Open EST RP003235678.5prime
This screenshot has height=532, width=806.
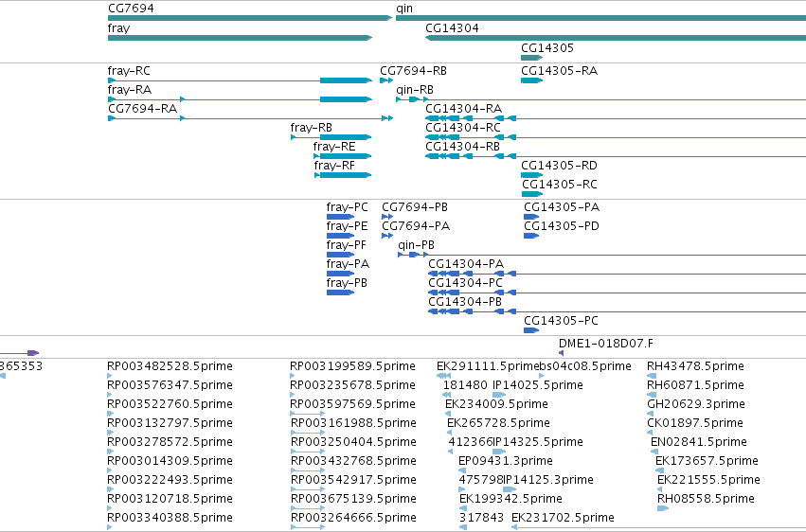[x=352, y=385]
